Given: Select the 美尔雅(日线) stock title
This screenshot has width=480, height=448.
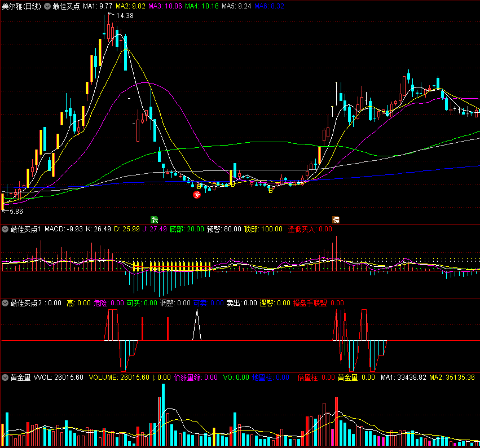Looking at the screenshot, I should tap(21, 6).
